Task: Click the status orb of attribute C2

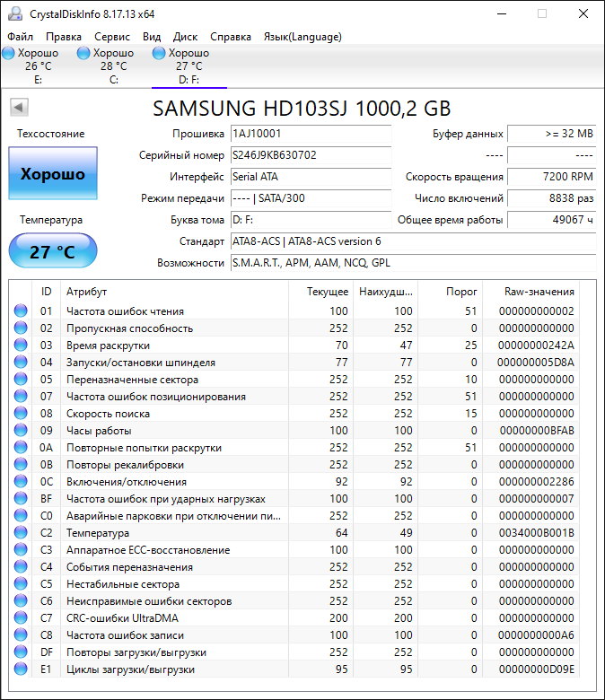Action: tap(21, 532)
